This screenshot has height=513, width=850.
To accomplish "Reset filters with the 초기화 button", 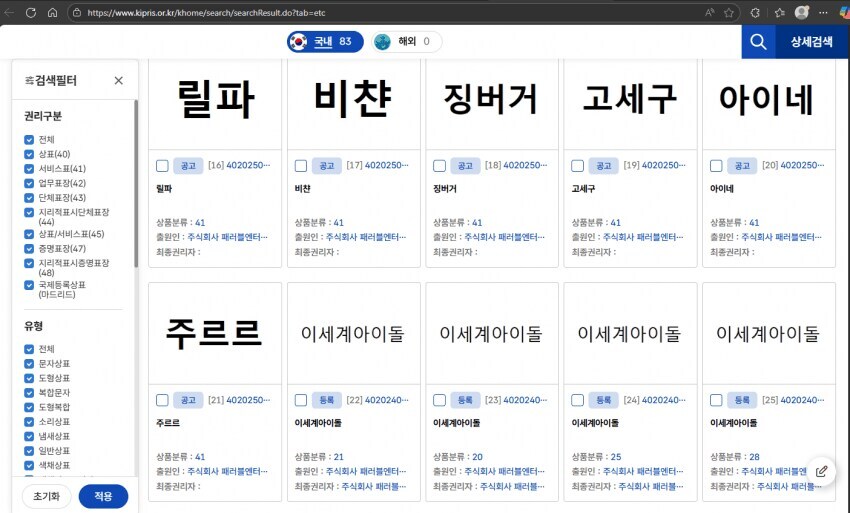I will 46,496.
